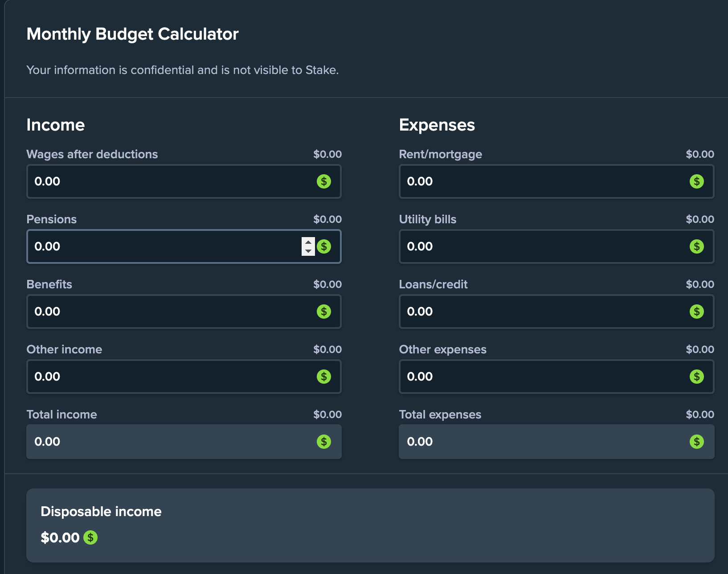Screen dimensions: 728x574
Task: Click the dollar icon beside Utility bills
Action: (696, 246)
